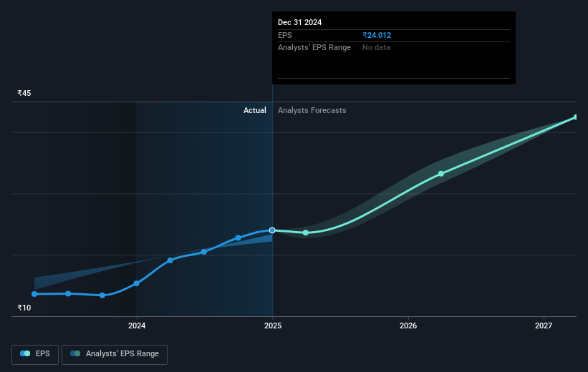Click the 'Analysts Forecasts' section label

click(312, 110)
